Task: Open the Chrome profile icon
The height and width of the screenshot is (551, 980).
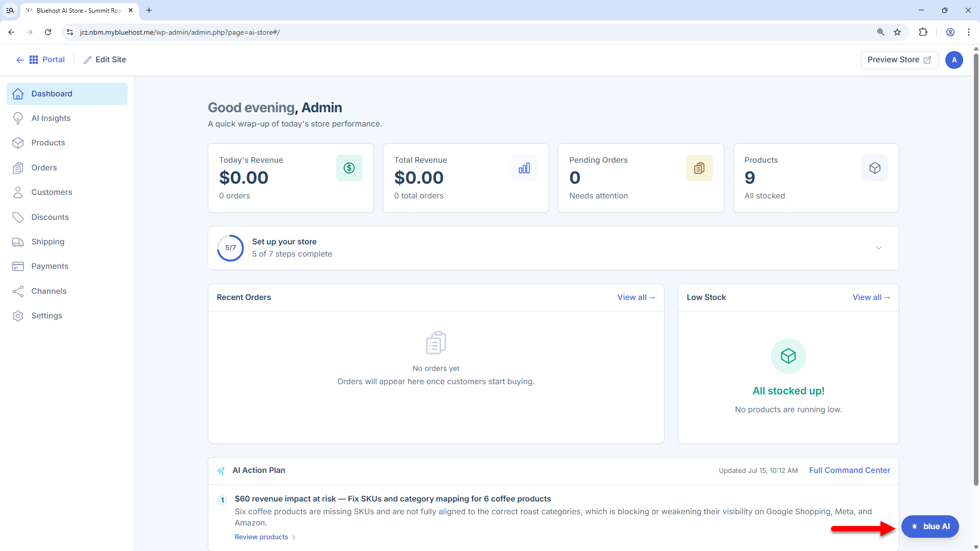Action: coord(950,32)
